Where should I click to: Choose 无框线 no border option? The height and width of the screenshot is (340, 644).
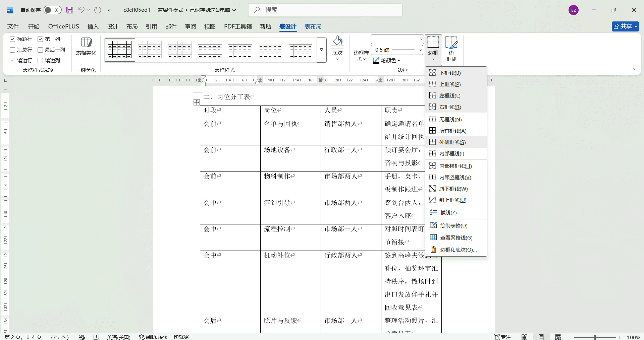(456, 120)
